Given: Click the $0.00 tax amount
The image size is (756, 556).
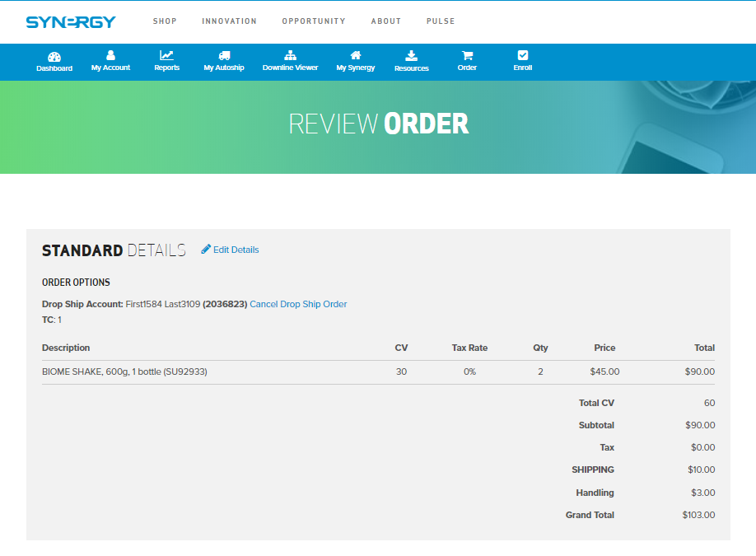Looking at the screenshot, I should [703, 447].
